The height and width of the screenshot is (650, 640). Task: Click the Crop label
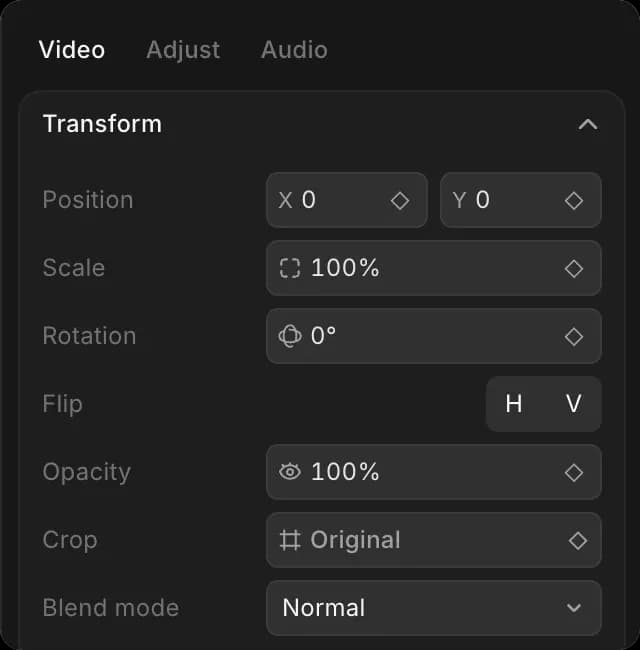(70, 541)
